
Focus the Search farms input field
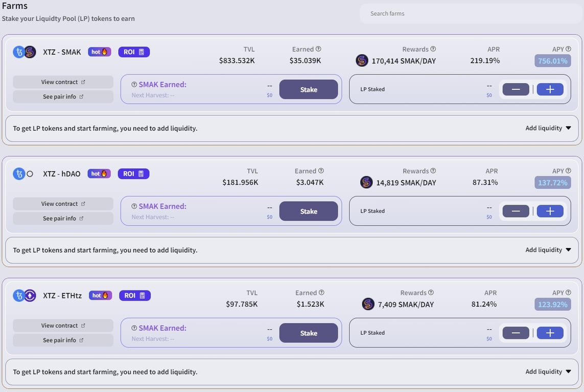pos(470,14)
